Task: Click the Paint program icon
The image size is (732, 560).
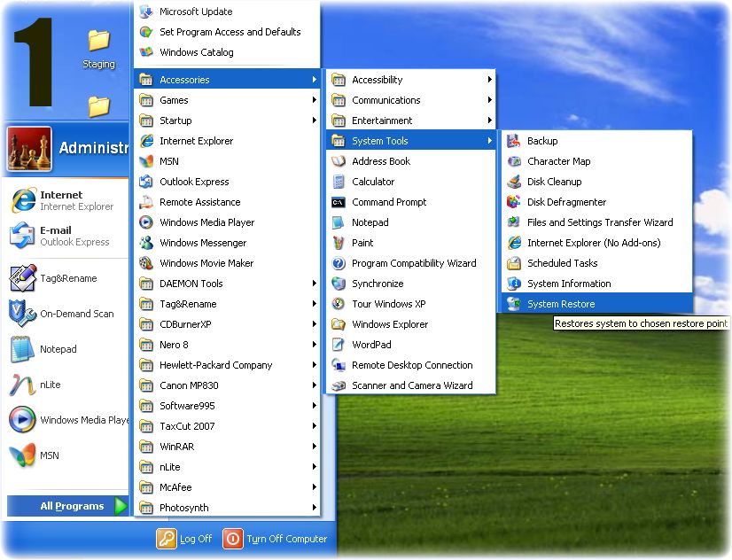Action: pos(338,243)
